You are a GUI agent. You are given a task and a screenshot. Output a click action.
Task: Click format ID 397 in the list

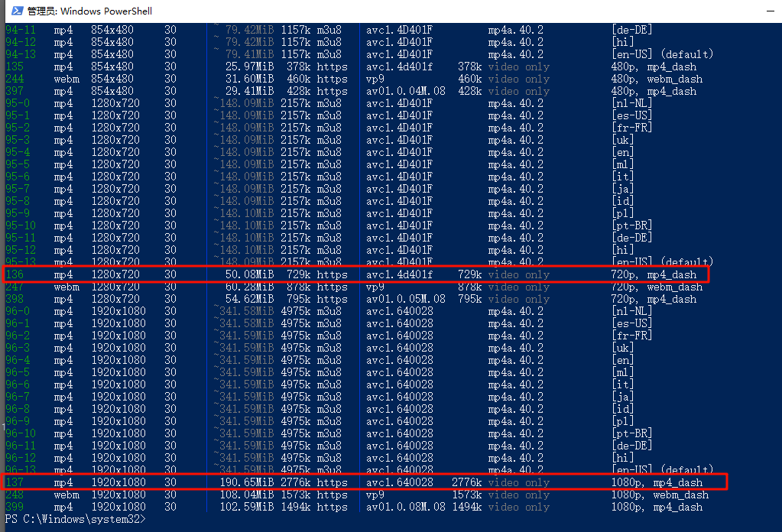point(15,91)
